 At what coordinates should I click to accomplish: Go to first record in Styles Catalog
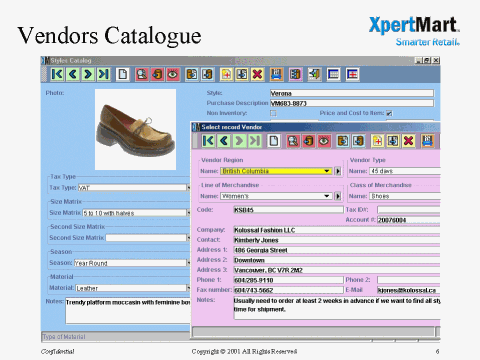(57, 74)
